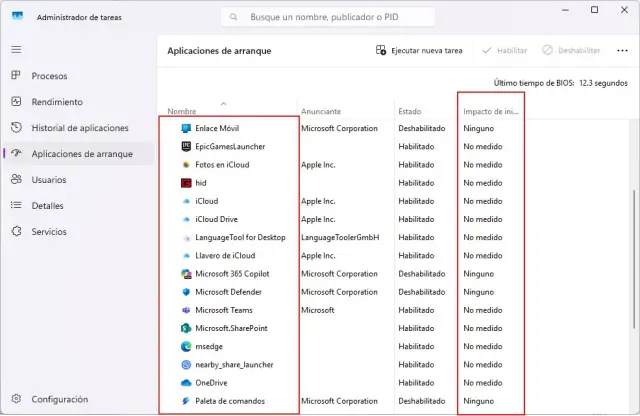Click the Microsoft 365 Copilot icon

click(186, 273)
